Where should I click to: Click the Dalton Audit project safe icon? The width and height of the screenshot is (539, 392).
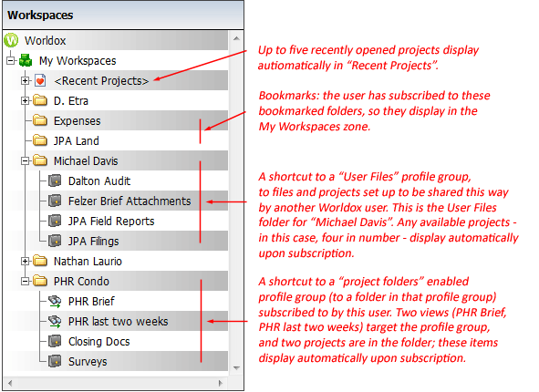55,181
